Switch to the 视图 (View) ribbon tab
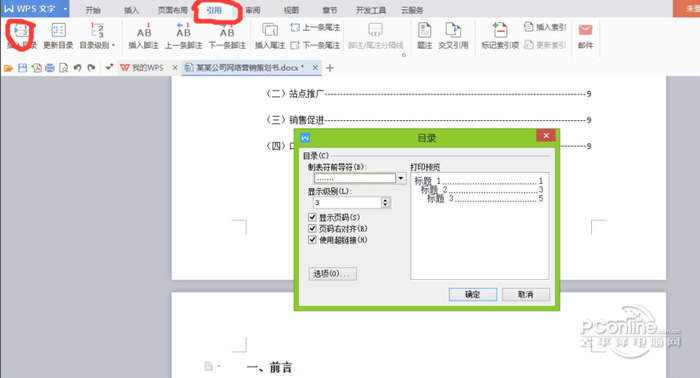 pyautogui.click(x=291, y=10)
